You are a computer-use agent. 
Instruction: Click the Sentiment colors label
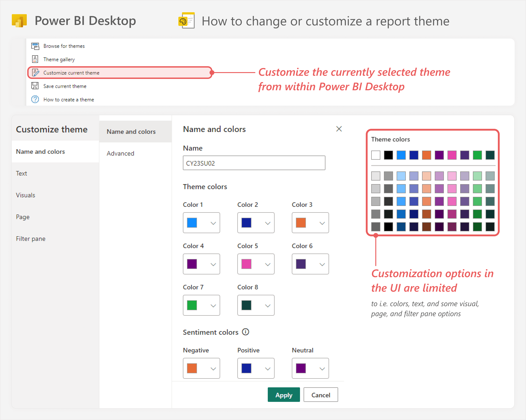coord(211,332)
